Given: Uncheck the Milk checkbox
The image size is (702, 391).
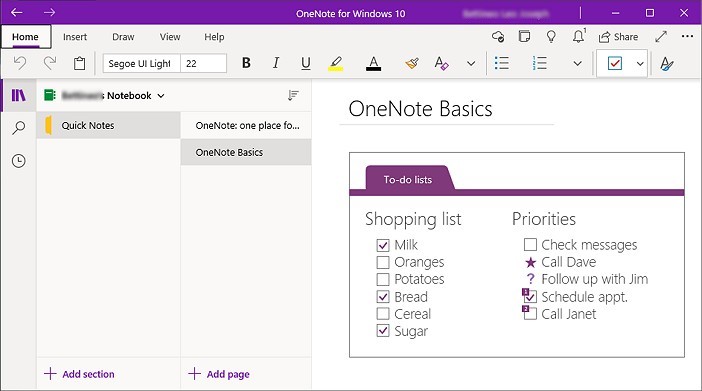Looking at the screenshot, I should tap(383, 245).
